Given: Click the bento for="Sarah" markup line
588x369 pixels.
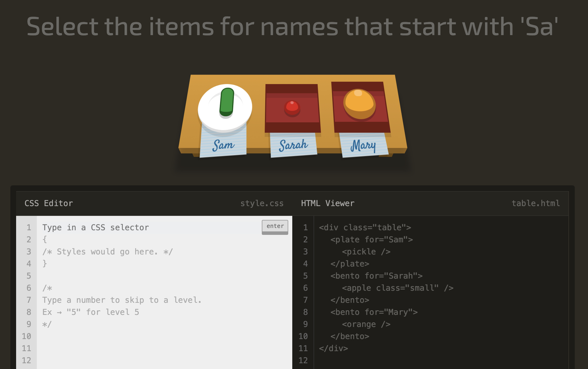Looking at the screenshot, I should (x=376, y=276).
